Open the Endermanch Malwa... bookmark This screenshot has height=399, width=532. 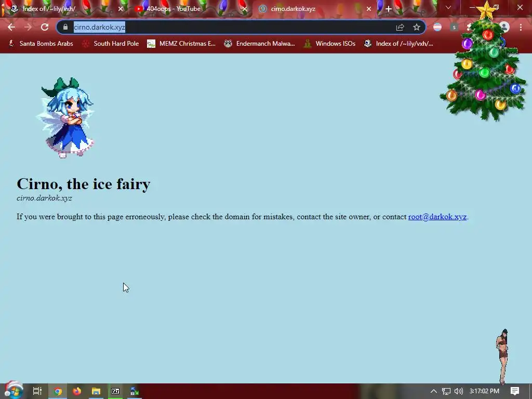[x=259, y=44]
